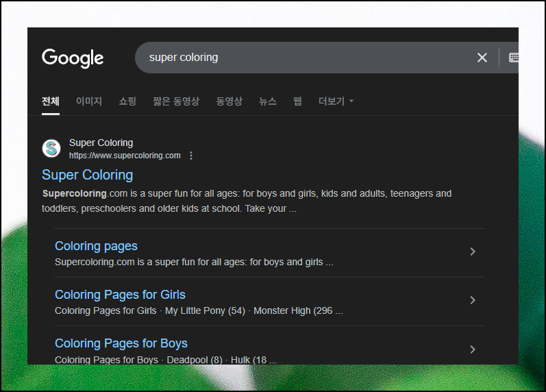The height and width of the screenshot is (392, 546).
Task: Clear the search query with the X icon
Action: [482, 58]
